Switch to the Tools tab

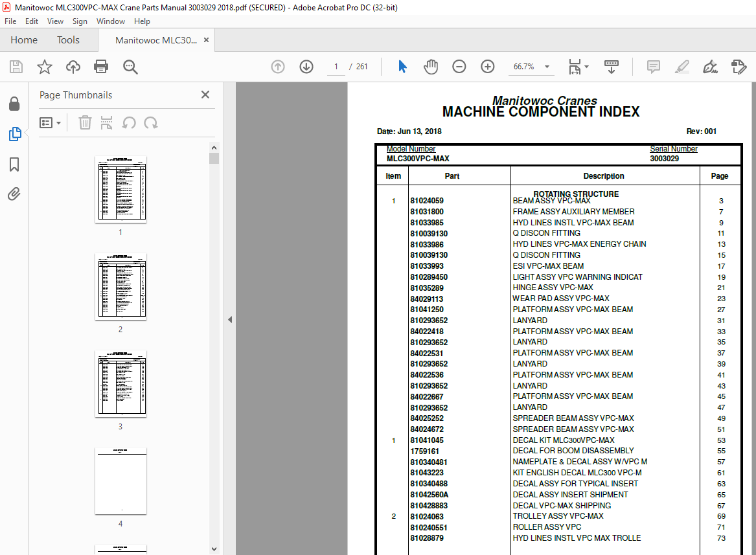point(68,40)
